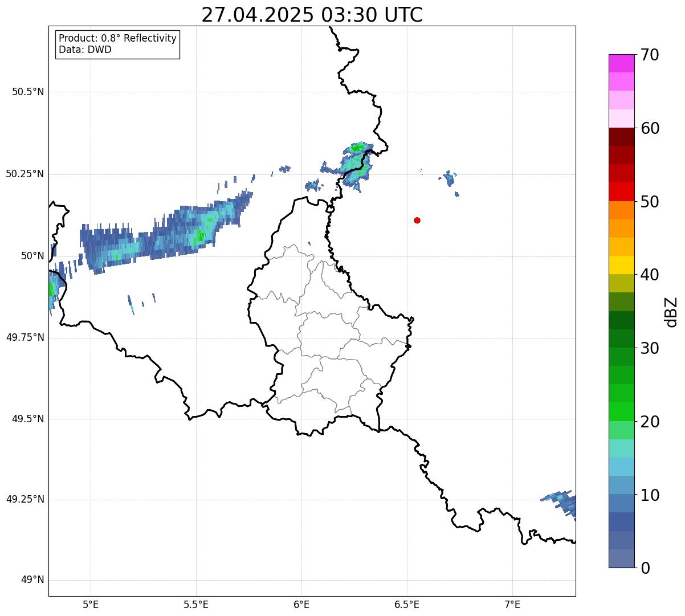The width and height of the screenshot is (685, 616).
Task: Click the "50.5°N" latitude label
Action: [x=28, y=92]
